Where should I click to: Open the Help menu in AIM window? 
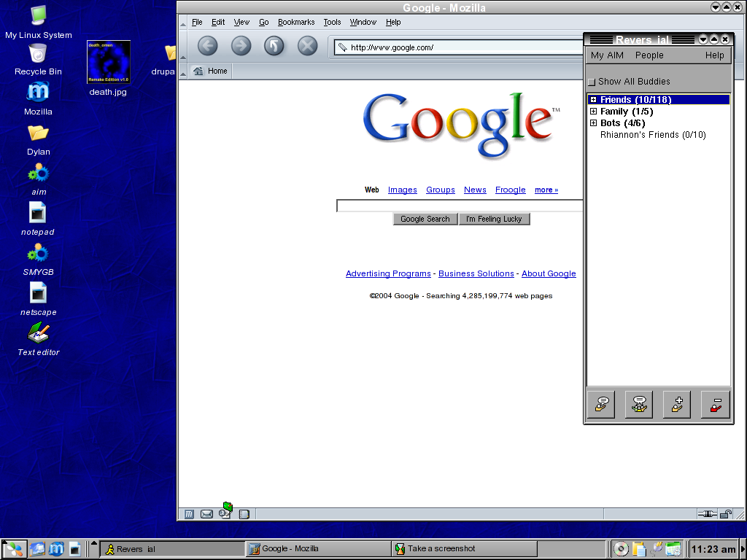tap(715, 55)
